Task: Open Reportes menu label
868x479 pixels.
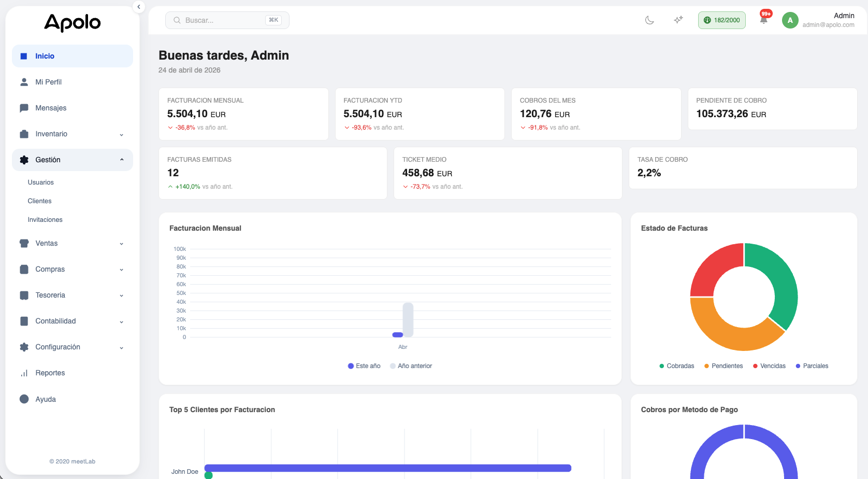Action: click(50, 373)
